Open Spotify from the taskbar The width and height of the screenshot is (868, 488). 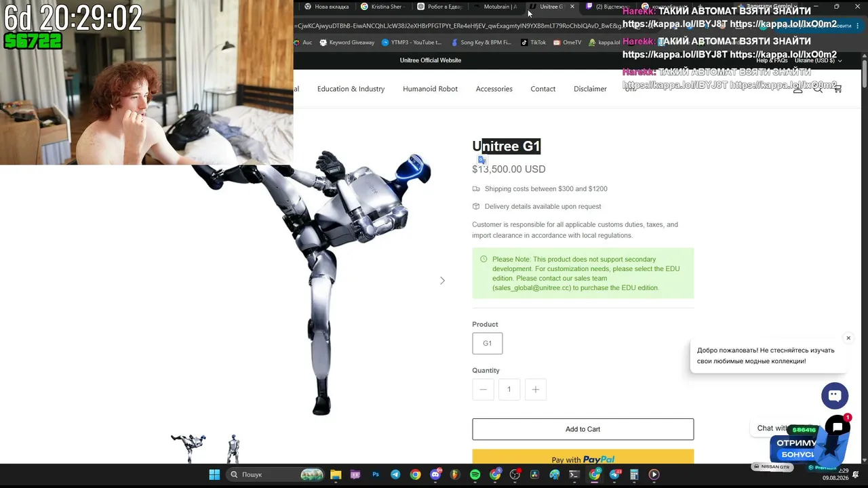[475, 474]
